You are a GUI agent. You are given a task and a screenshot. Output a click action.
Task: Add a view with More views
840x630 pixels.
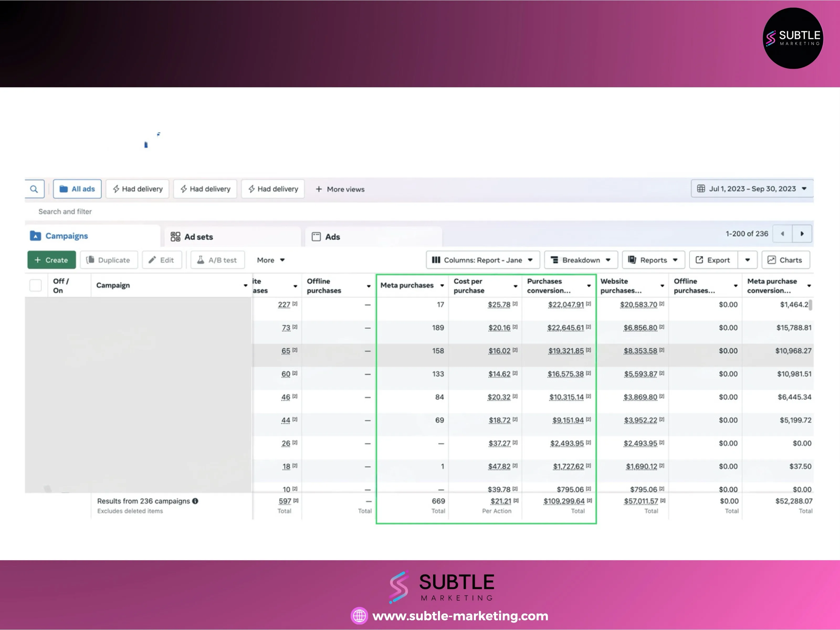(340, 189)
